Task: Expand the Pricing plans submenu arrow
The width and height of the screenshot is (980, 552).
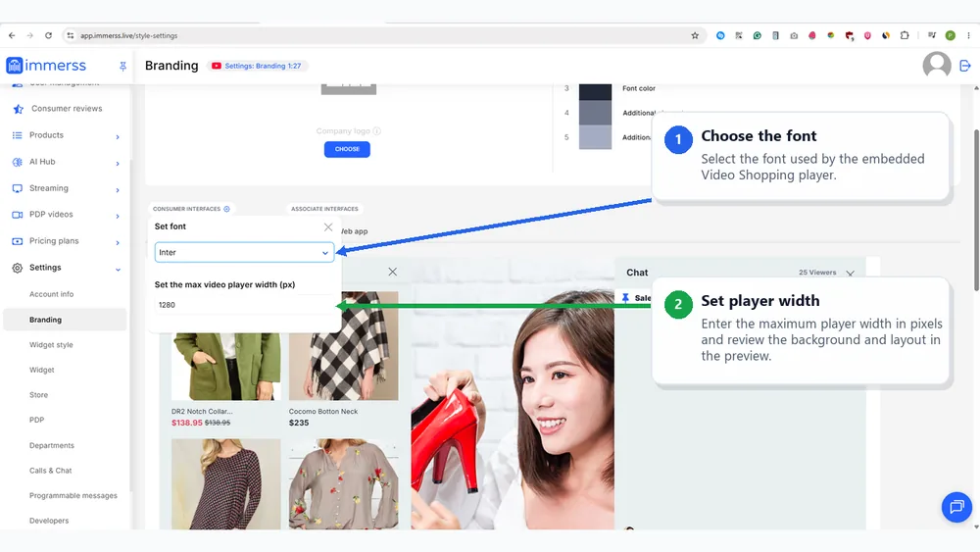Action: (x=118, y=242)
